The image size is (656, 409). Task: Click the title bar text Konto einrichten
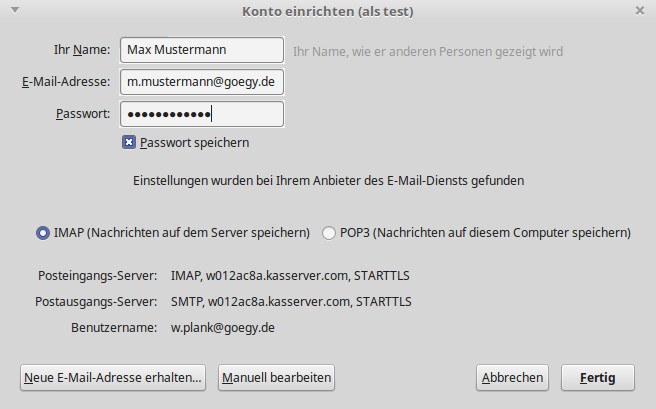coord(327,11)
